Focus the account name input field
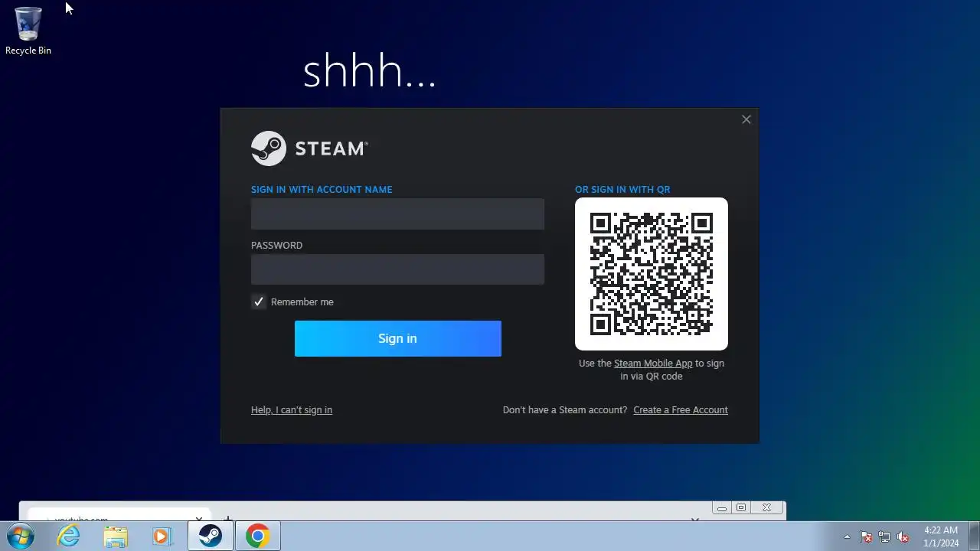Image resolution: width=980 pixels, height=551 pixels. 397,214
